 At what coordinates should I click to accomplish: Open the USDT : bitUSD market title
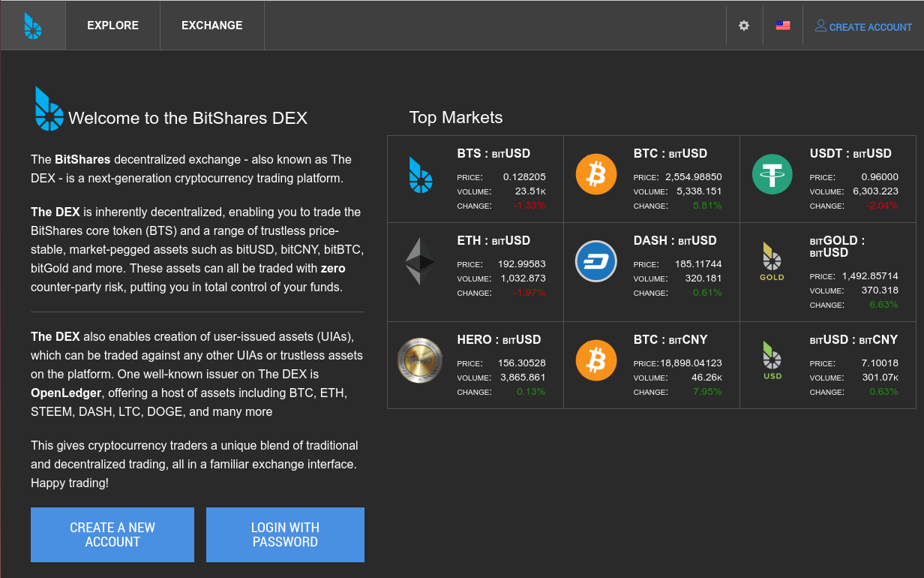click(850, 154)
